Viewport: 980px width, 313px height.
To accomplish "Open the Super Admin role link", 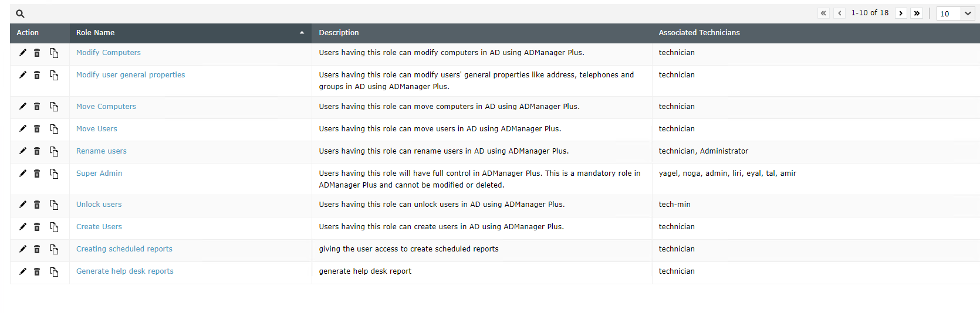I will point(99,173).
